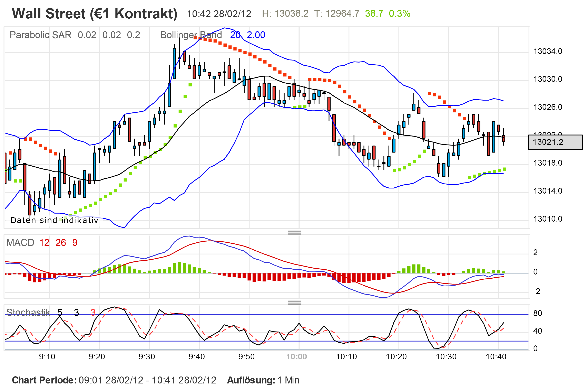Click the time axis label '9:30'
This screenshot has height=390, width=588.
pyautogui.click(x=147, y=357)
